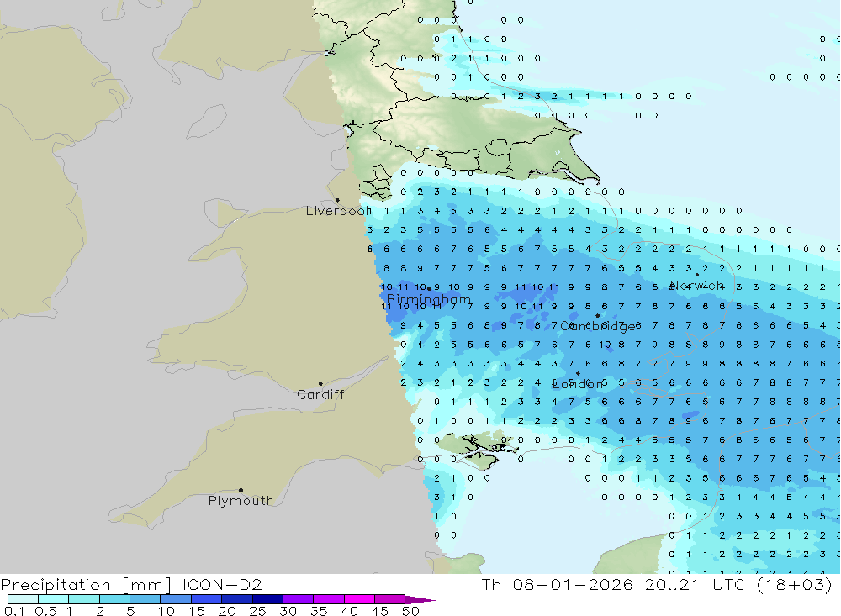
Task: Click the Liverpool city marker dot
Action: [337, 201]
